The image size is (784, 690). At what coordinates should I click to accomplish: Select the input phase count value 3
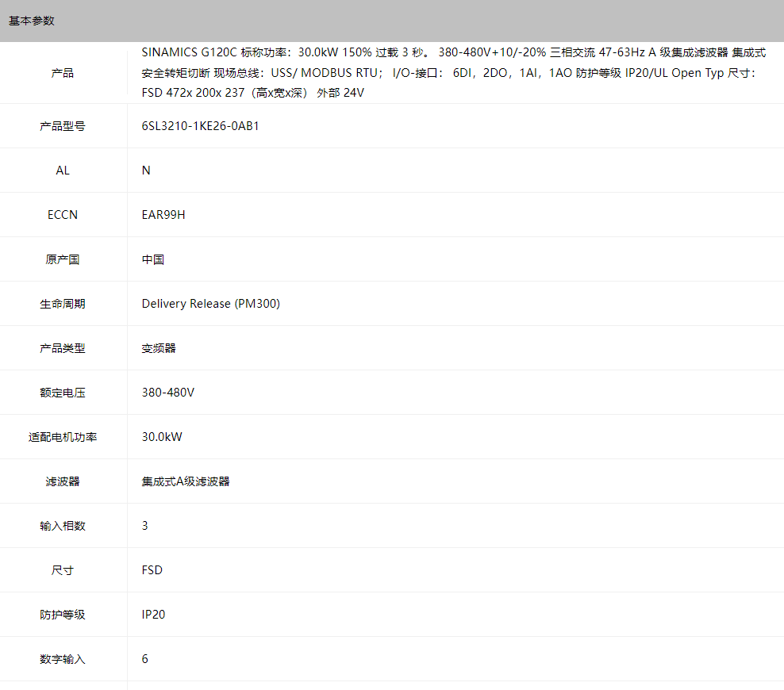point(145,526)
